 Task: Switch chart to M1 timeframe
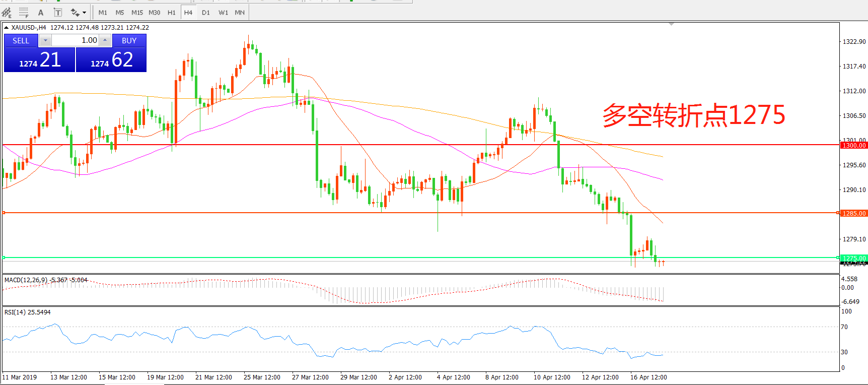point(103,12)
